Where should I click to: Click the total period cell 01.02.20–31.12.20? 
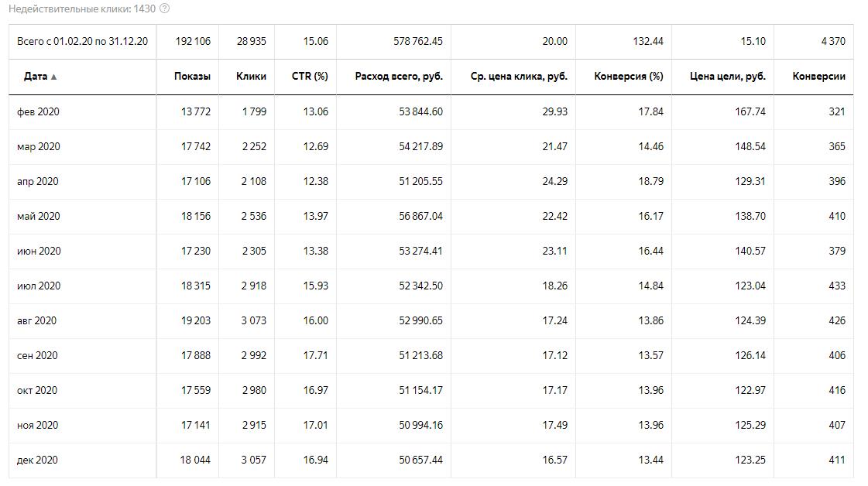82,41
